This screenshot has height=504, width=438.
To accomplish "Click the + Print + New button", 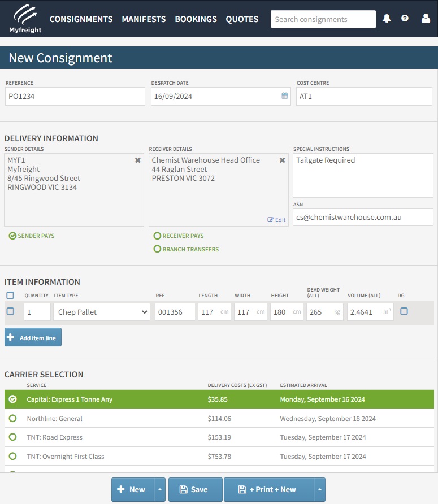I will coord(269,489).
